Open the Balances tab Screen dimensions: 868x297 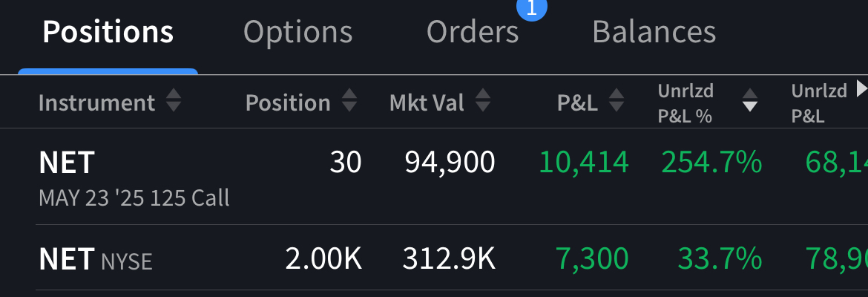pos(654,32)
